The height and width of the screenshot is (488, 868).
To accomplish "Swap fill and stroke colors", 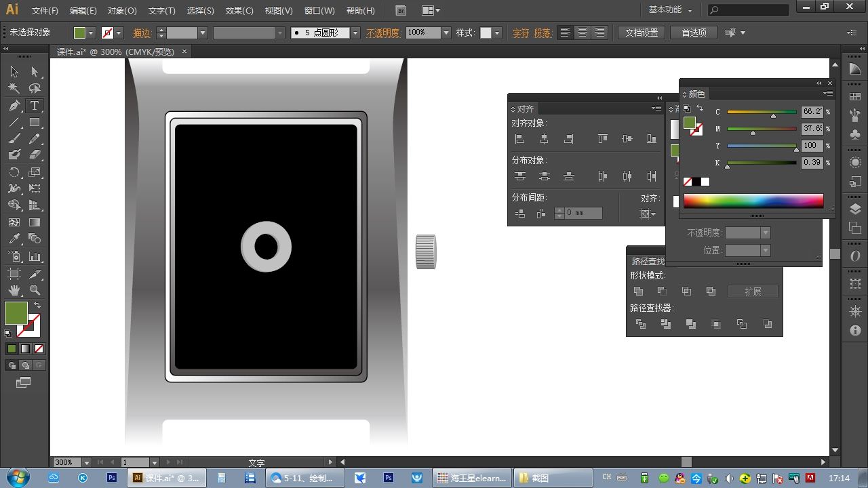I will (37, 306).
